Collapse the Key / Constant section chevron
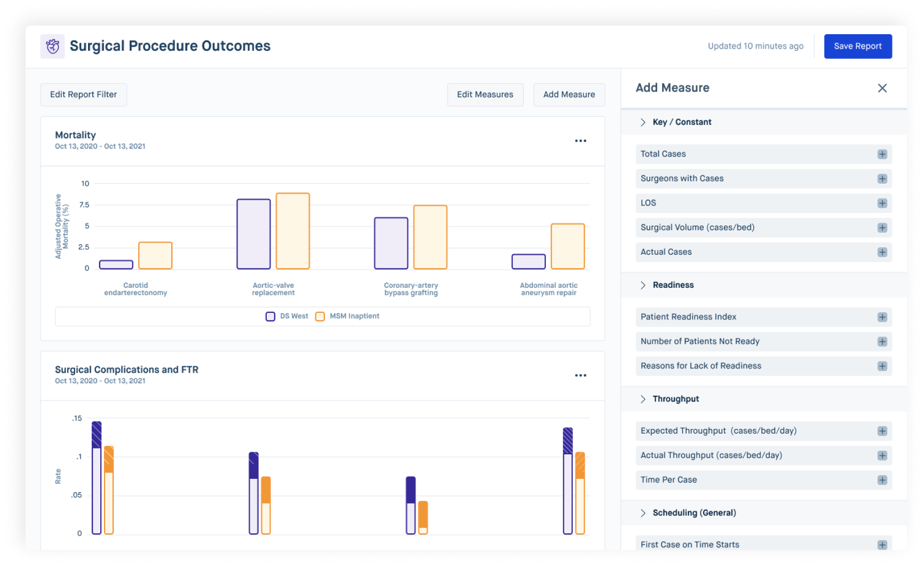924x567 pixels. tap(643, 122)
